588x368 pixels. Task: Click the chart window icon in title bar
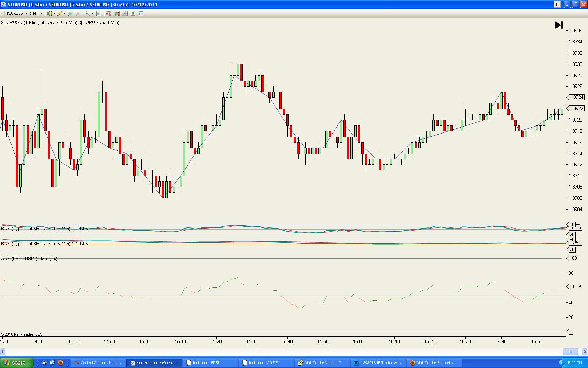tap(3, 5)
